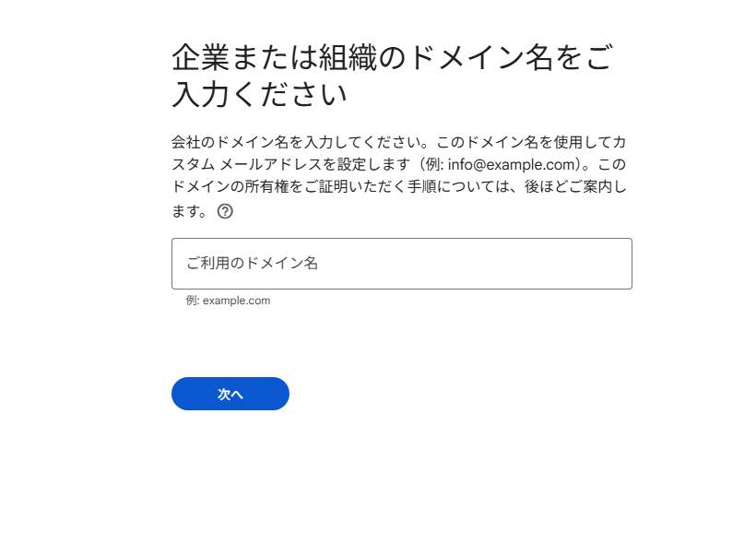Screen dimensions: 756x544
Task: Click the info@example.com example address text
Action: [x=511, y=164]
